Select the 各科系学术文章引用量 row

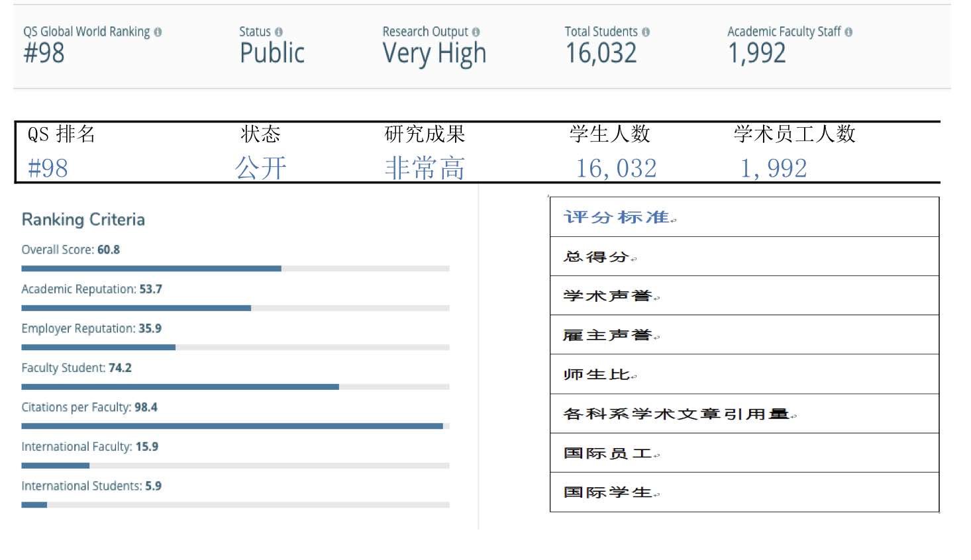[744, 414]
